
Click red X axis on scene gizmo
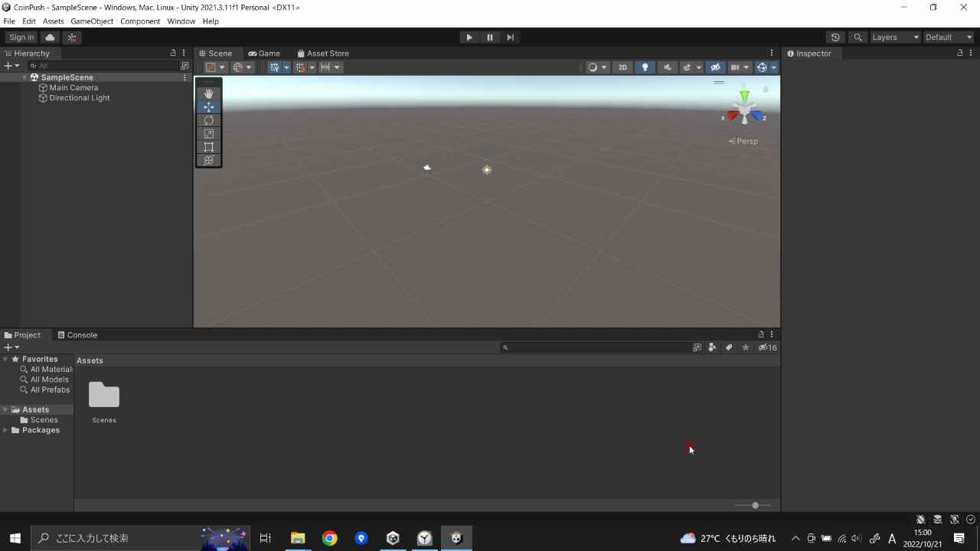click(x=732, y=116)
